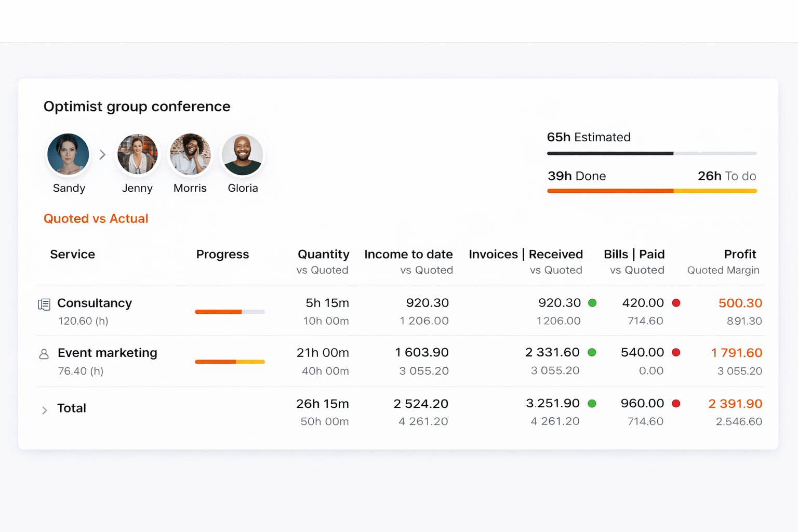This screenshot has width=798, height=532.
Task: Click green status dot in Total row
Action: 592,404
